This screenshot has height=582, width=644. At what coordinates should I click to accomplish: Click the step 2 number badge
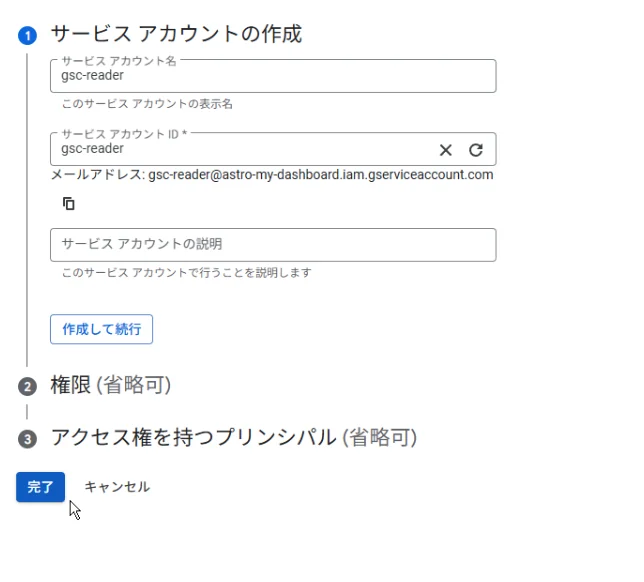(x=27, y=387)
